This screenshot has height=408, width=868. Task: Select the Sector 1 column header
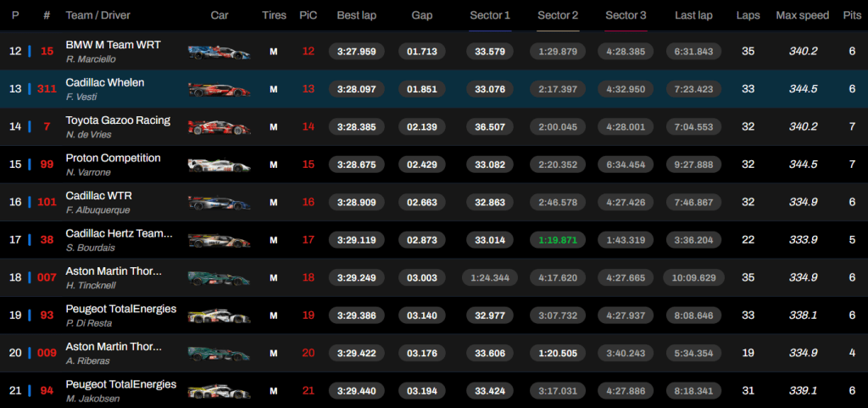click(x=490, y=15)
